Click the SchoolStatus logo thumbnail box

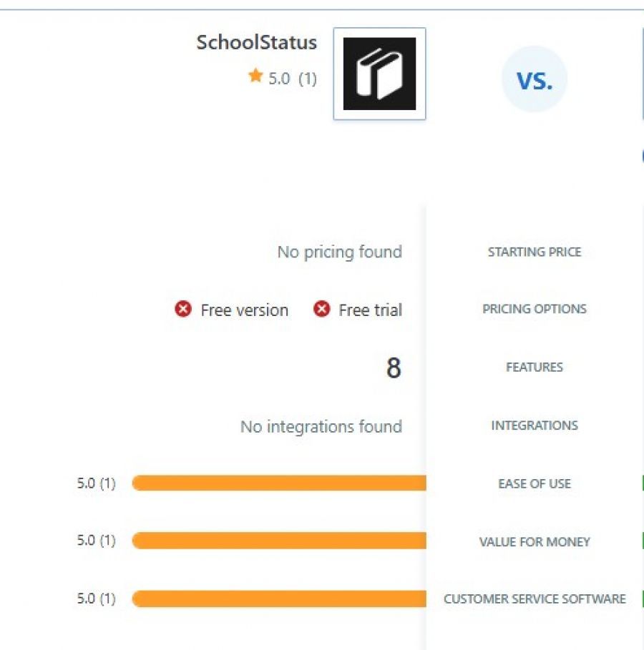tap(379, 72)
